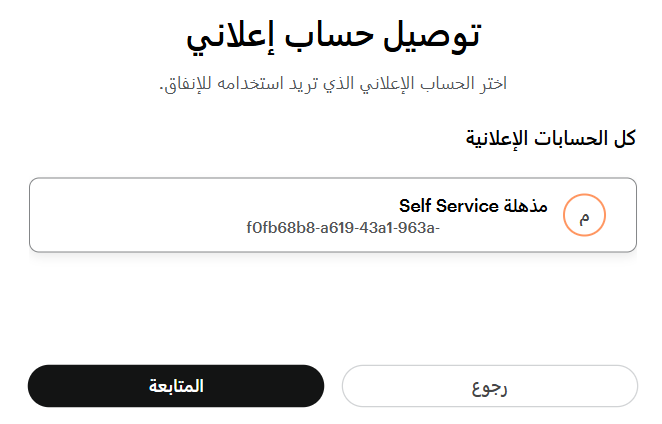Screen dimensions: 662x424
Task: Proceed with the black المتابعة button
Action: pyautogui.click(x=176, y=386)
